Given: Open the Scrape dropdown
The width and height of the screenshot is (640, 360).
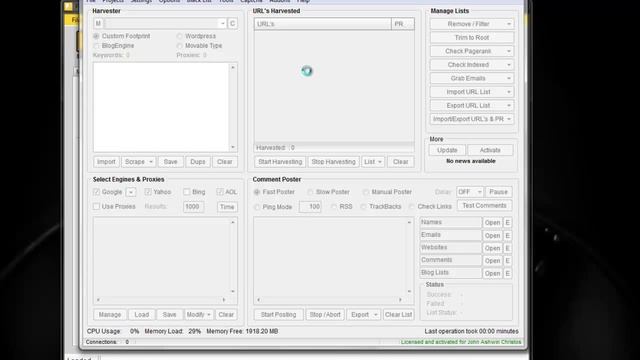Looking at the screenshot, I should [x=138, y=162].
